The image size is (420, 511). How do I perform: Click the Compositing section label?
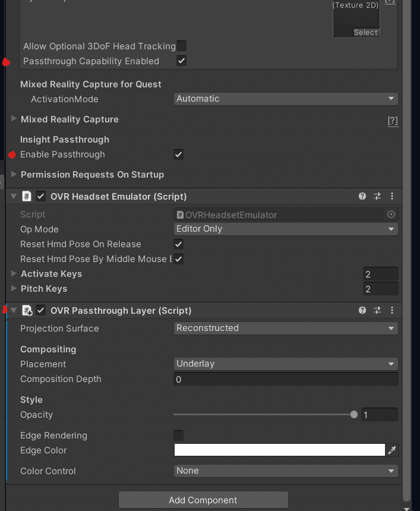[48, 349]
